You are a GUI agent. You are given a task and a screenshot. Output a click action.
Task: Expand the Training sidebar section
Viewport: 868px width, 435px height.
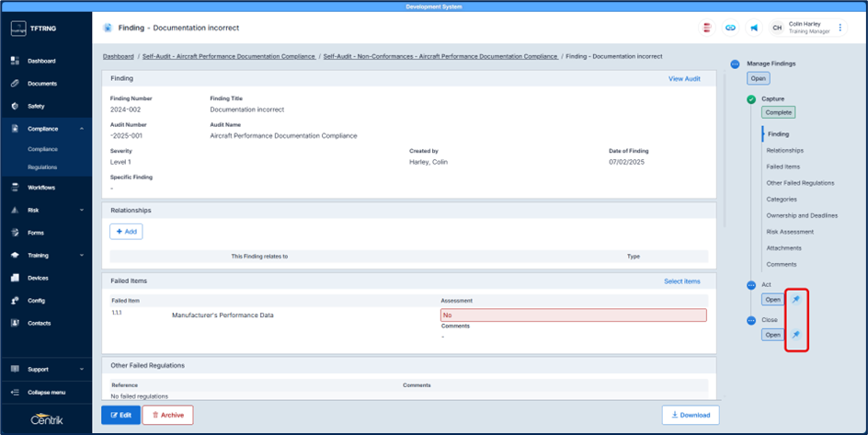click(82, 256)
